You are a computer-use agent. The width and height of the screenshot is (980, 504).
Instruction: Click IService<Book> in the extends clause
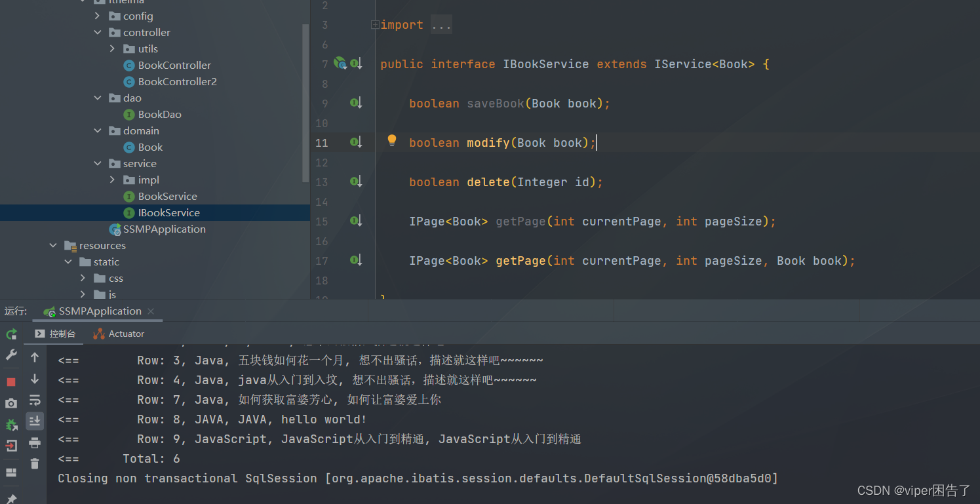tap(705, 64)
